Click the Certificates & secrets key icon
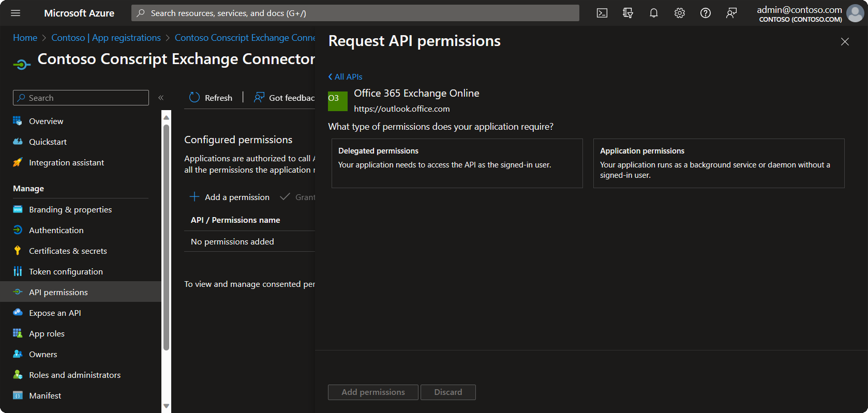The width and height of the screenshot is (868, 413). tap(18, 251)
